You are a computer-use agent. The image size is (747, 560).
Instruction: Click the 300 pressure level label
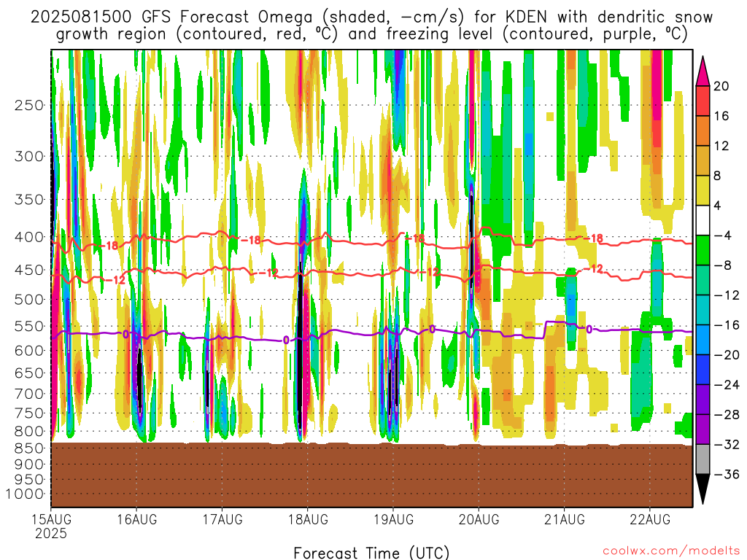[x=29, y=156]
